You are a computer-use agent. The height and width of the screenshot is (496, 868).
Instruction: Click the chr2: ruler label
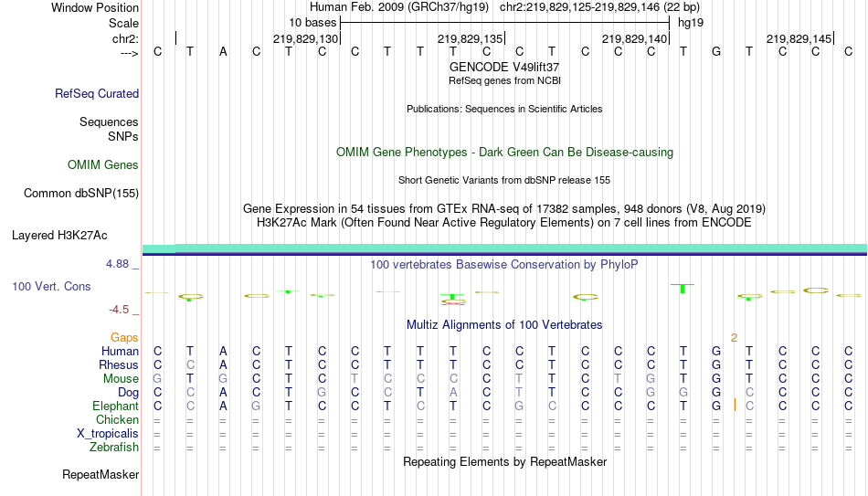(125, 38)
